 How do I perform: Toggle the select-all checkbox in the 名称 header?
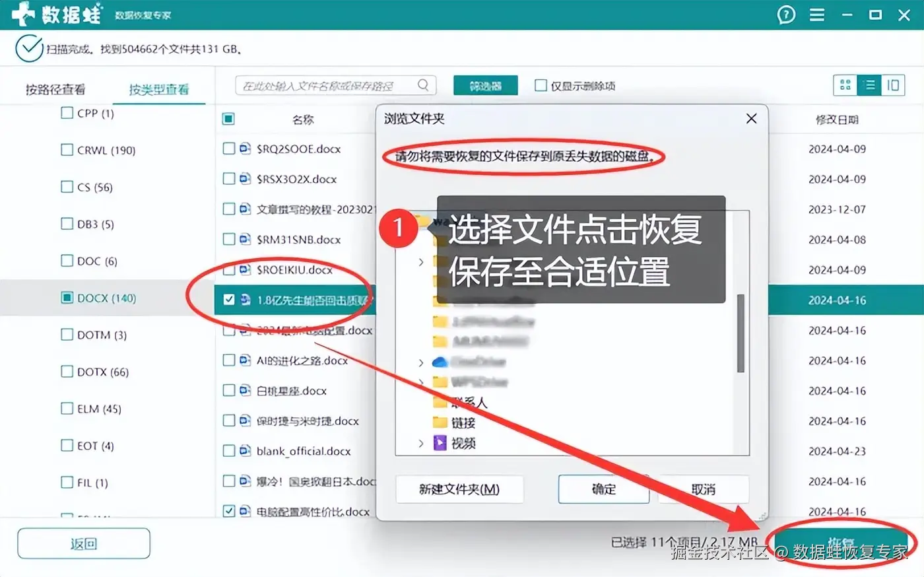tap(228, 119)
